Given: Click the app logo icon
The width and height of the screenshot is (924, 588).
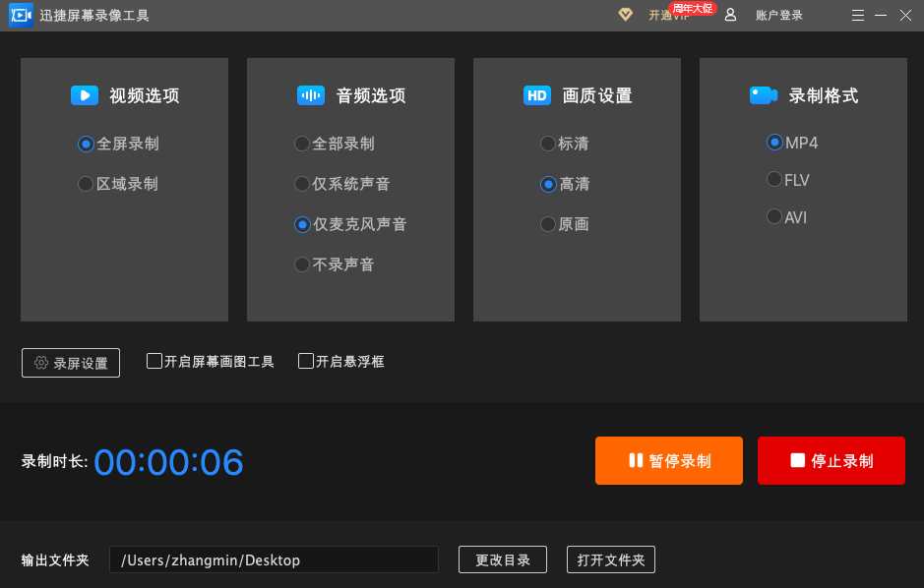Looking at the screenshot, I should pos(21,15).
